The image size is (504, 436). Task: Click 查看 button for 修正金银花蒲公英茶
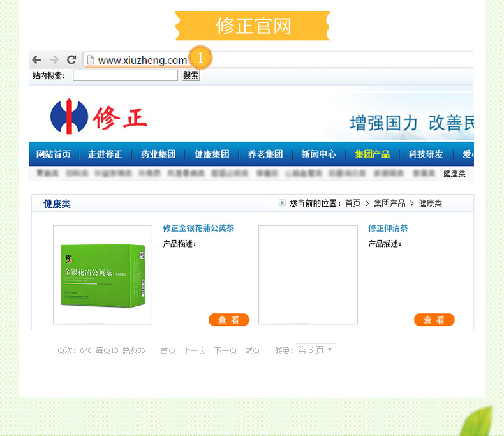(x=229, y=320)
